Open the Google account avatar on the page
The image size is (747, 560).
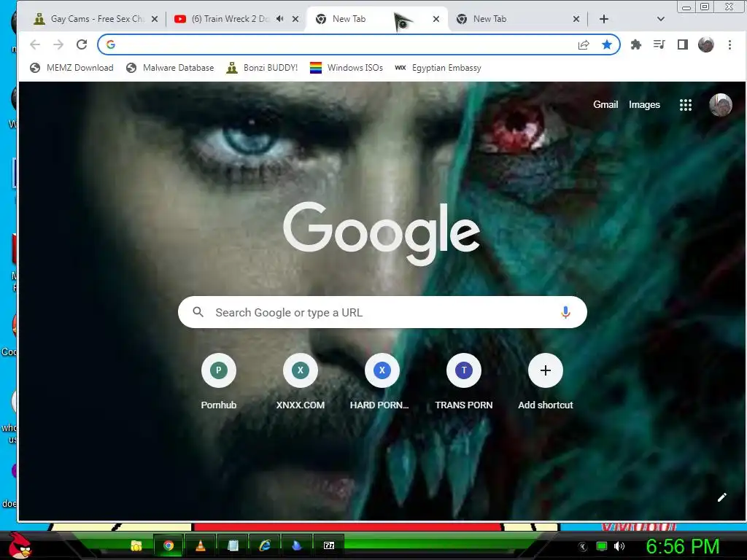(x=721, y=105)
